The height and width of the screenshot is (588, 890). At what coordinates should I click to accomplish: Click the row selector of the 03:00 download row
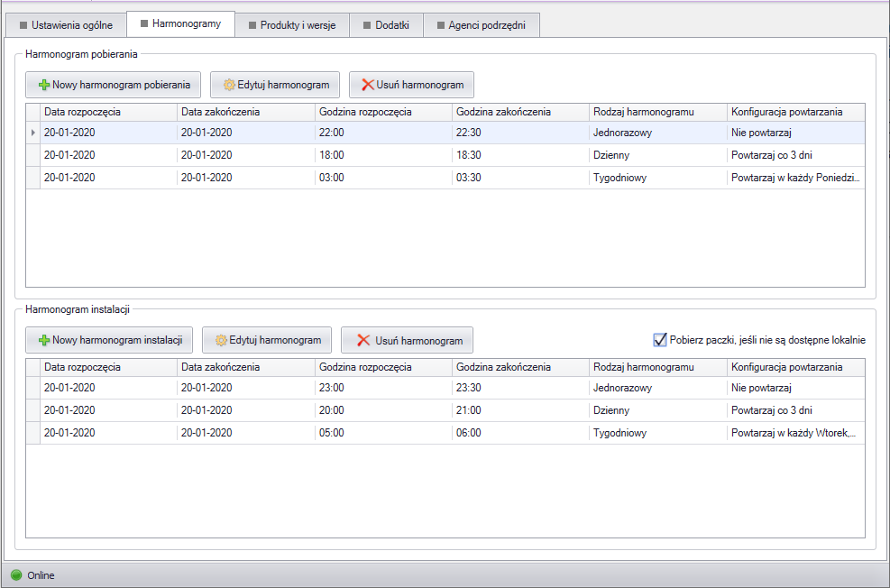(x=33, y=178)
